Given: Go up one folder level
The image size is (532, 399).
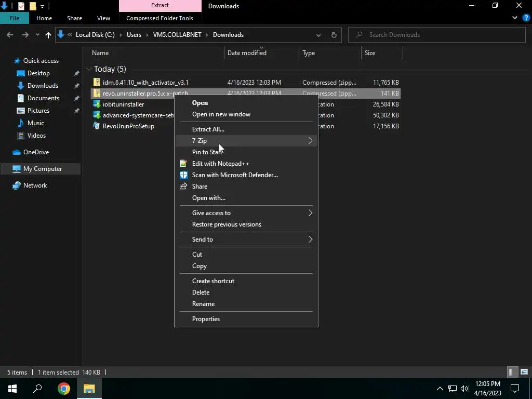Looking at the screenshot, I should coord(48,35).
